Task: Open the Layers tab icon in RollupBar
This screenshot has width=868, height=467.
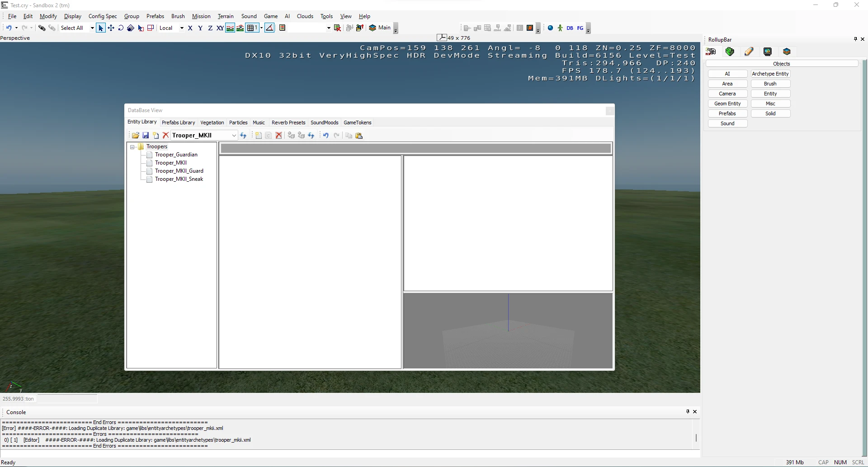Action: [787, 52]
